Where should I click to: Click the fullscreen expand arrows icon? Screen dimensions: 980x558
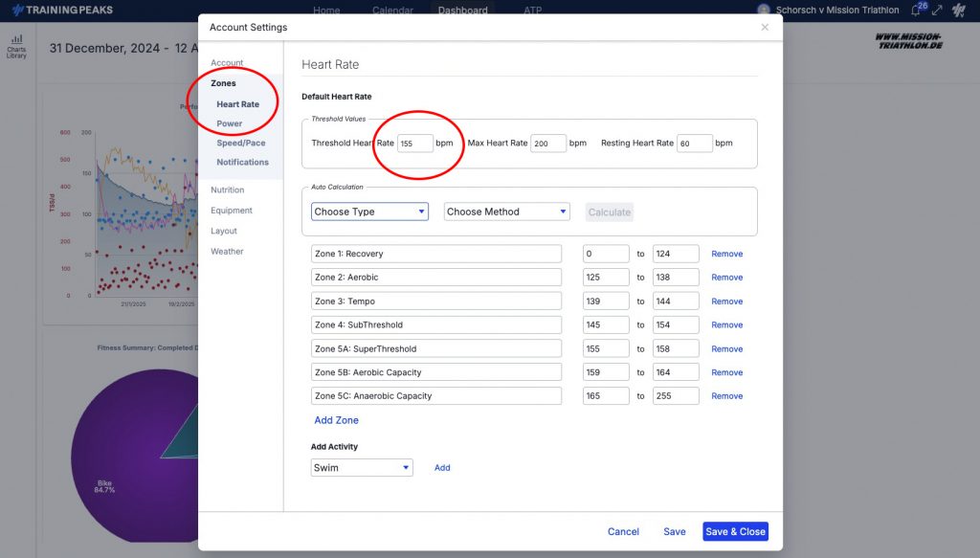pyautogui.click(x=937, y=10)
